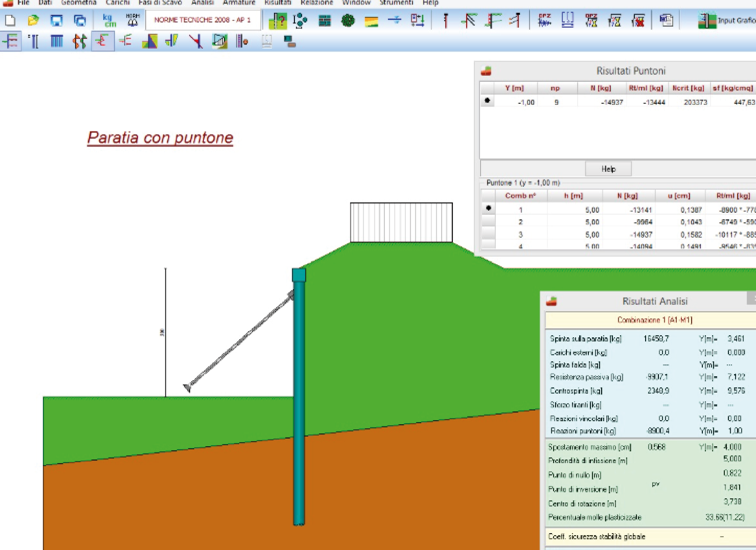The height and width of the screenshot is (550, 756).
Task: Open a file with the folder icon
Action: tap(33, 20)
